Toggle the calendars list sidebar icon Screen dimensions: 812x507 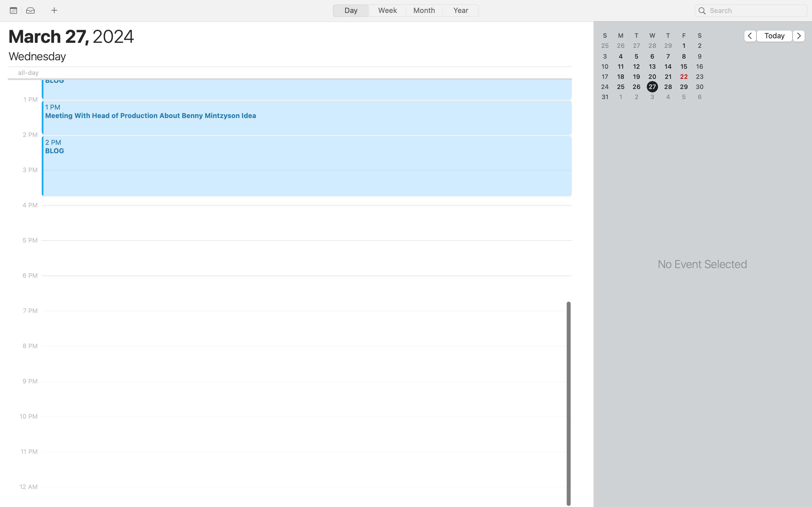[x=14, y=10]
